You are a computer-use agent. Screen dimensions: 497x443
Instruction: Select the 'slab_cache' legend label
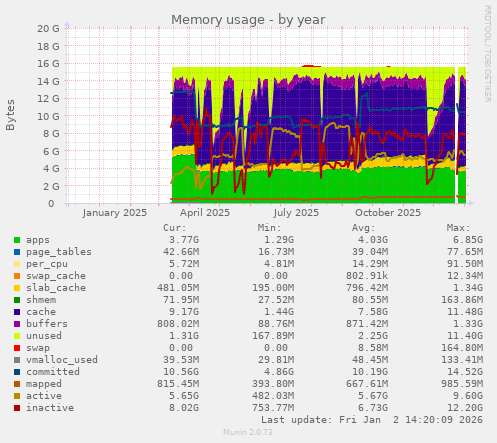tap(56, 288)
